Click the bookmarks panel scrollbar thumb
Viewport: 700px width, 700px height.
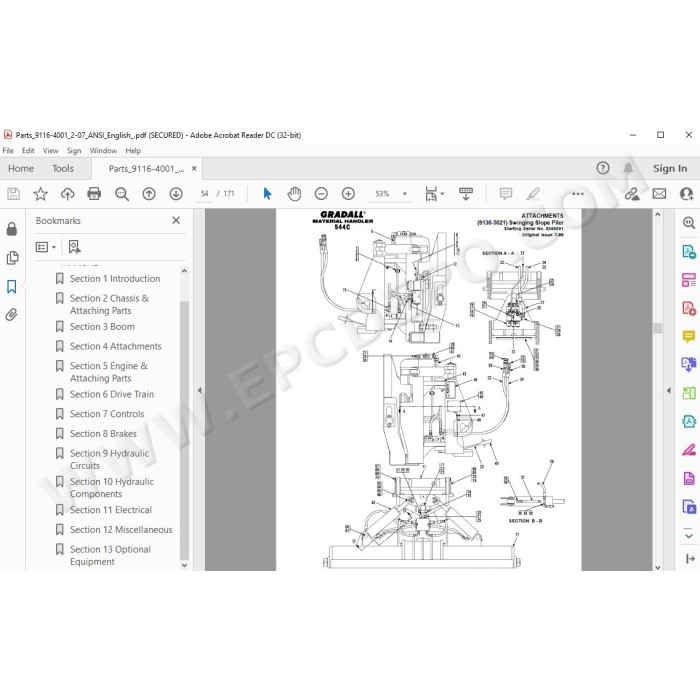[184, 430]
